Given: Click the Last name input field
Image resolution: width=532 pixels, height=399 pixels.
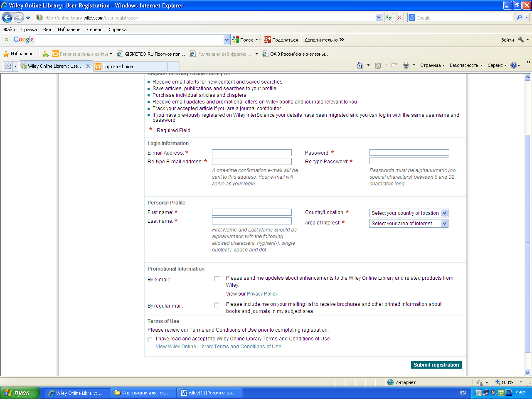Looking at the screenshot, I should pos(252,221).
